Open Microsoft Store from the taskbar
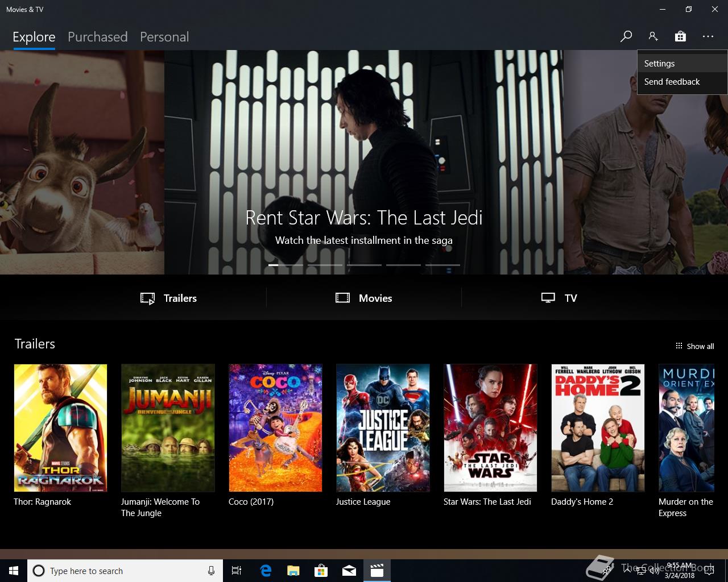The width and height of the screenshot is (728, 582). (321, 571)
